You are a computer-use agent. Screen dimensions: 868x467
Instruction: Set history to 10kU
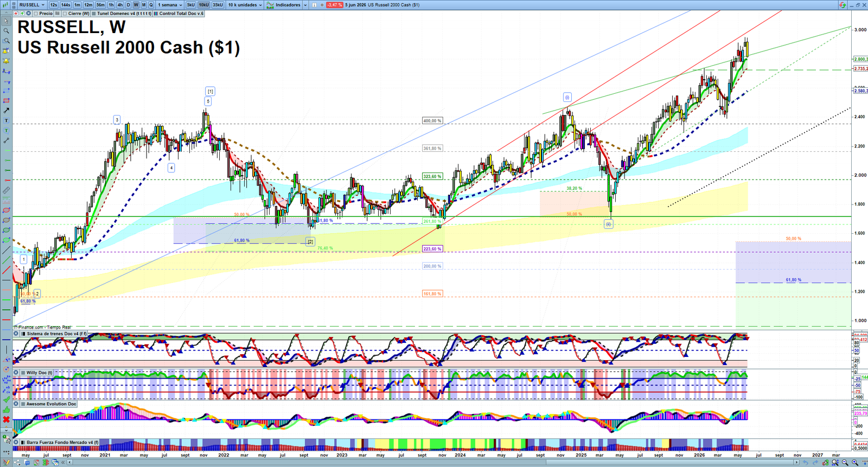pyautogui.click(x=203, y=5)
